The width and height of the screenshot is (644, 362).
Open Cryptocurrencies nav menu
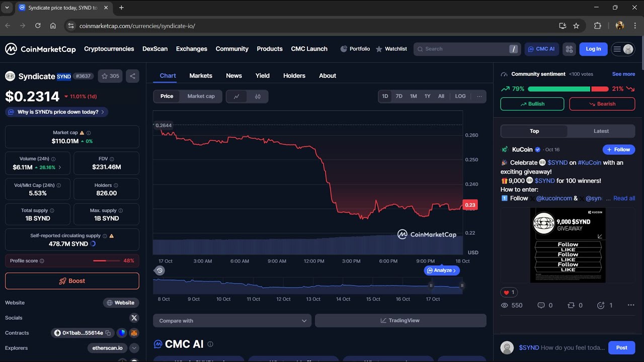(109, 49)
